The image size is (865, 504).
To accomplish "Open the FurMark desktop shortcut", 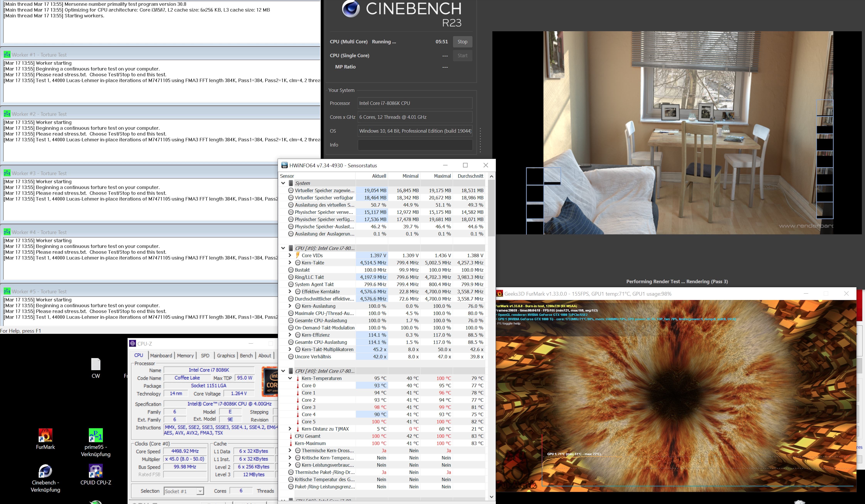I will (45, 439).
